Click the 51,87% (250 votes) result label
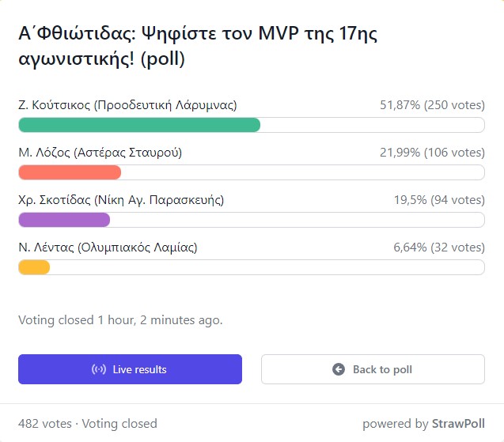The image size is (504, 442). [432, 105]
